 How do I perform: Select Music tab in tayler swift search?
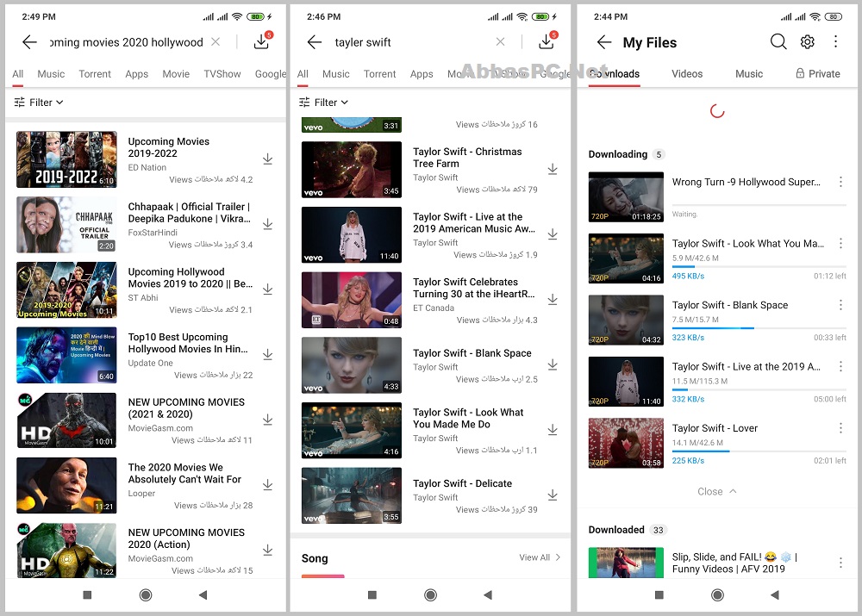[336, 73]
